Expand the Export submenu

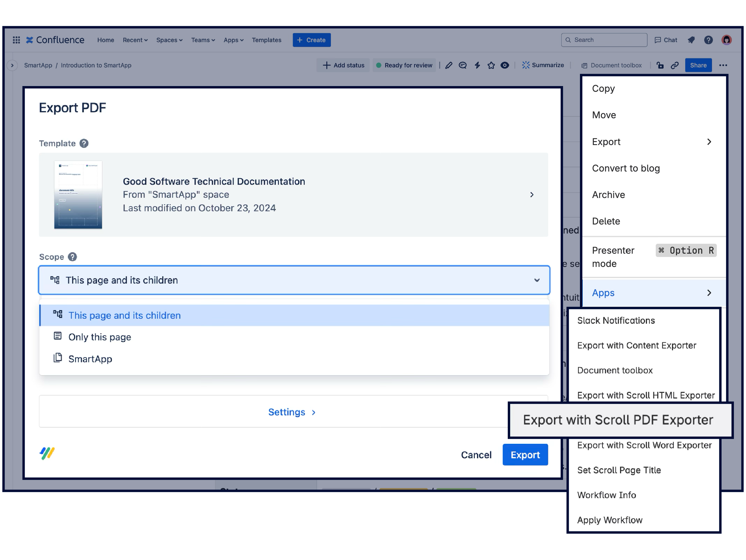[x=654, y=142]
